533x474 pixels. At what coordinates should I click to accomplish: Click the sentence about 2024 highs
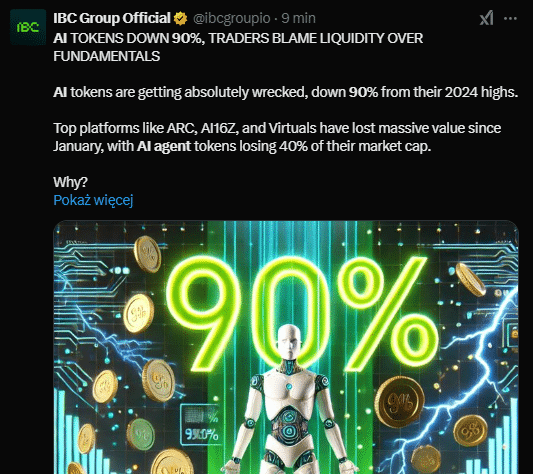[286, 92]
